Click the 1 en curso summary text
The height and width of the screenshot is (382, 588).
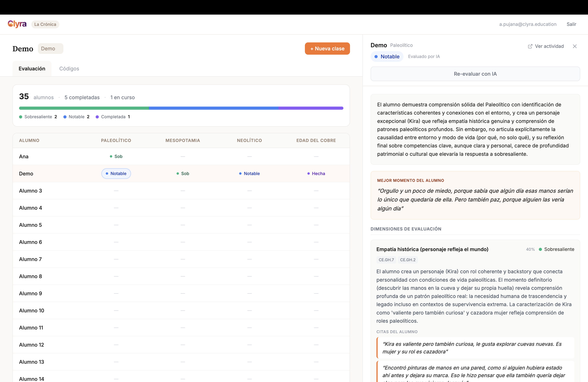click(122, 97)
